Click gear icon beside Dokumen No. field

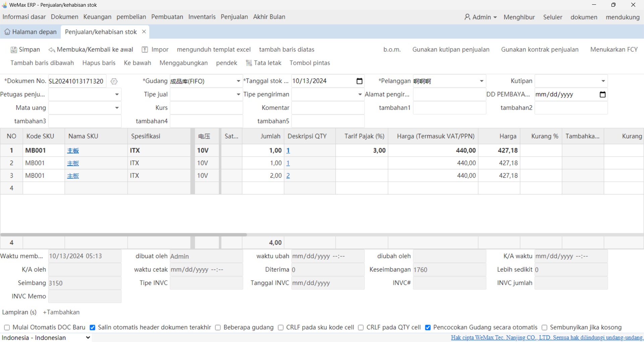coord(114,81)
